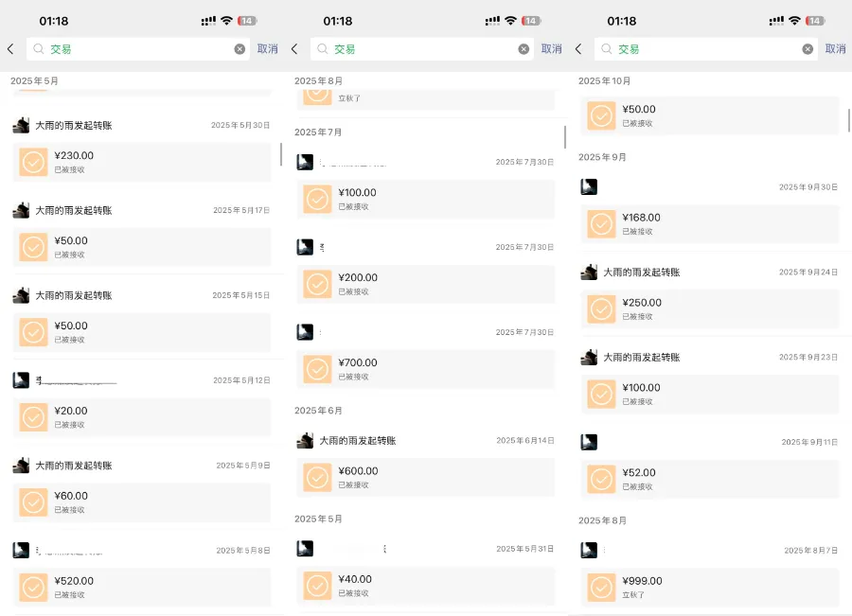Focus the search field in the right panel
852x616 pixels.
710,49
